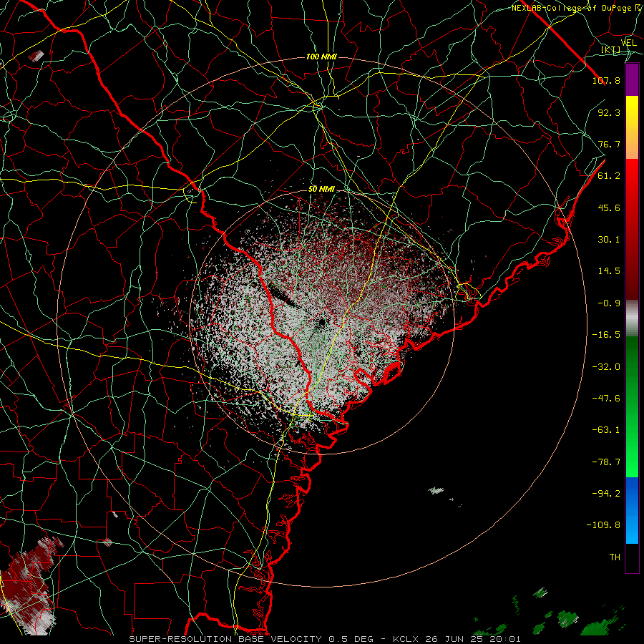Click the -78.7 legend value
The height and width of the screenshot is (644, 644).
(606, 462)
